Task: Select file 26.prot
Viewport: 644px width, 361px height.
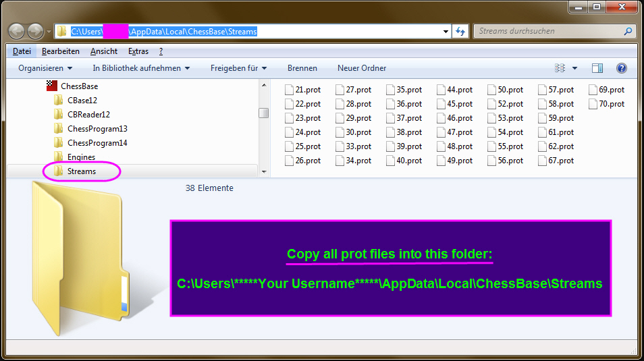Action: click(303, 161)
